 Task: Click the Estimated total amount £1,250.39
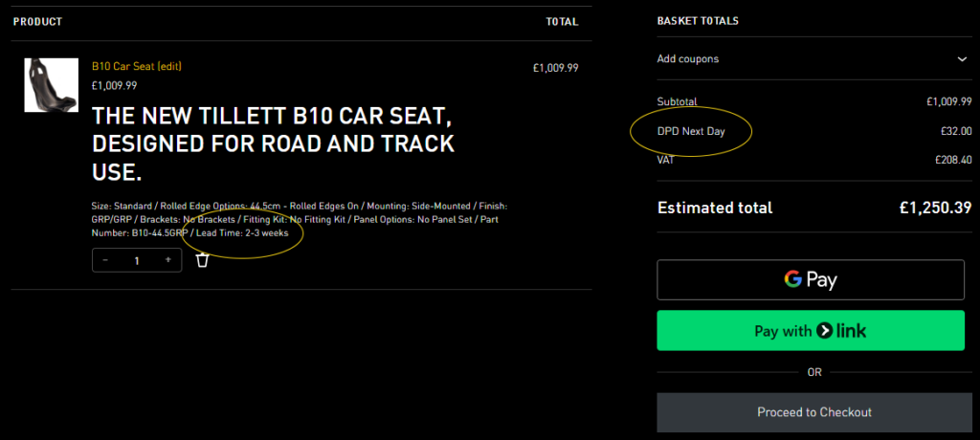935,208
